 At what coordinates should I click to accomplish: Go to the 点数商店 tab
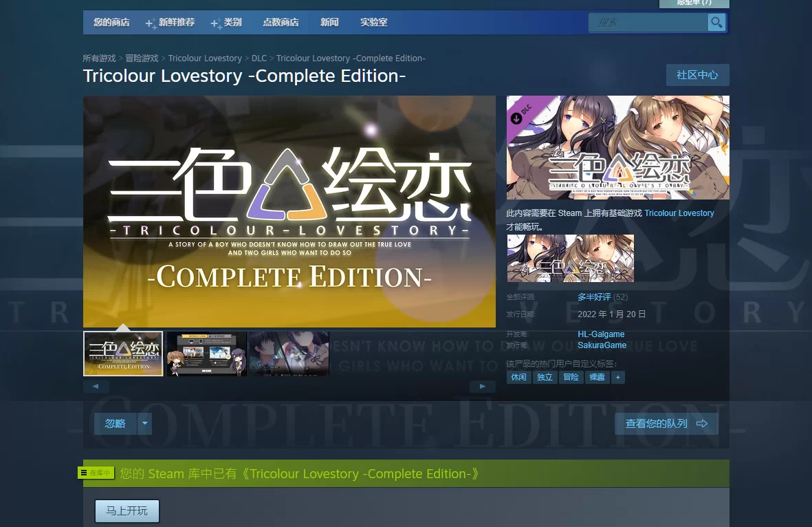tap(281, 22)
